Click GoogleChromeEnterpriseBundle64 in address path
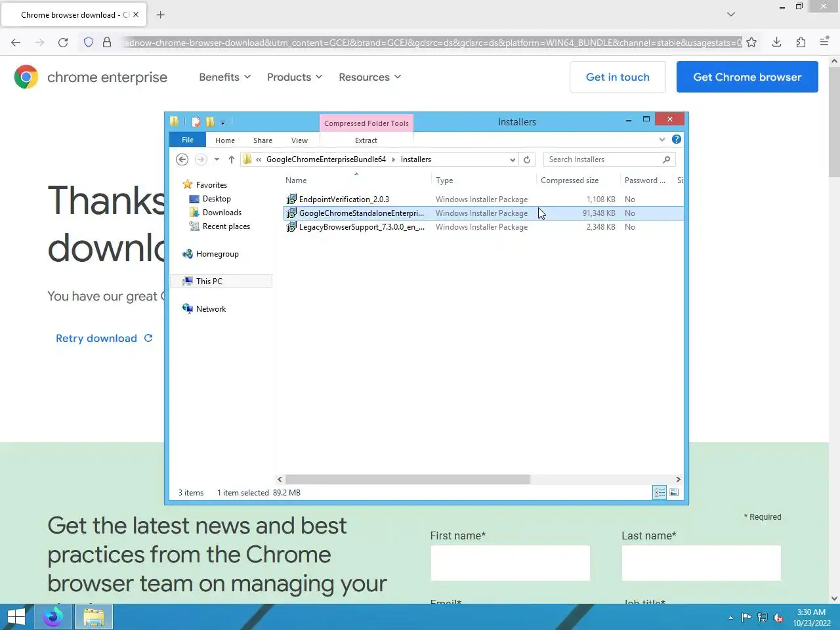The image size is (840, 630). [x=326, y=159]
